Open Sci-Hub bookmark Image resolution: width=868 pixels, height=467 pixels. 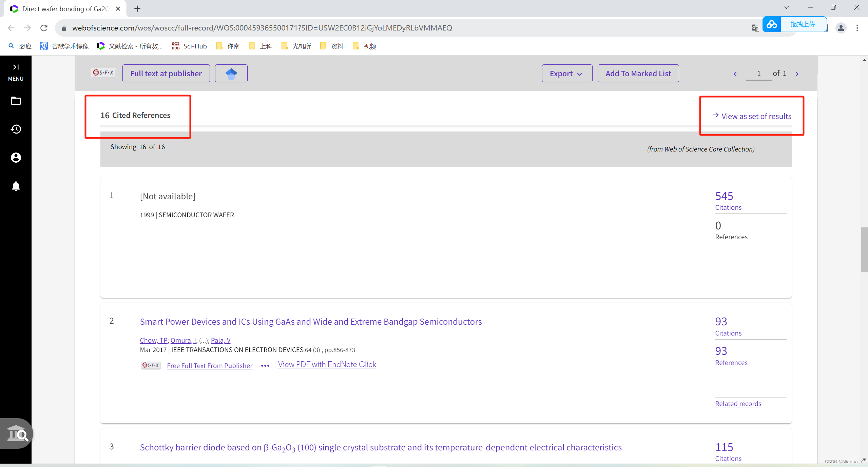[189, 46]
